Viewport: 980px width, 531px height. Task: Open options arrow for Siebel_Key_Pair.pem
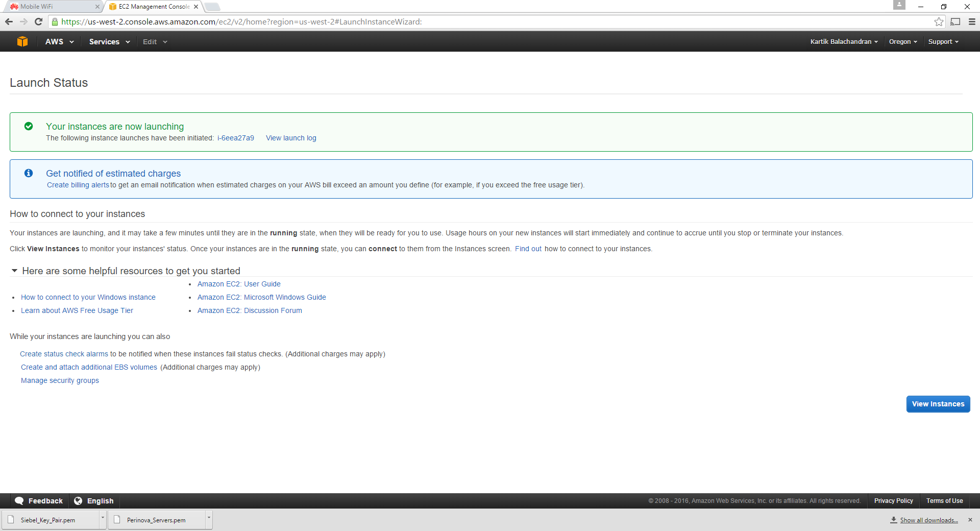[103, 519]
